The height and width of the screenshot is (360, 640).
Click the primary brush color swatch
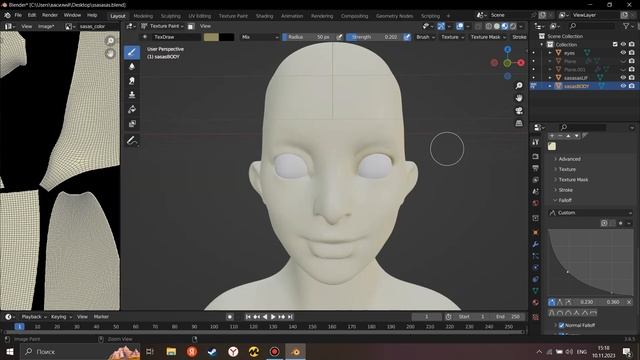211,37
